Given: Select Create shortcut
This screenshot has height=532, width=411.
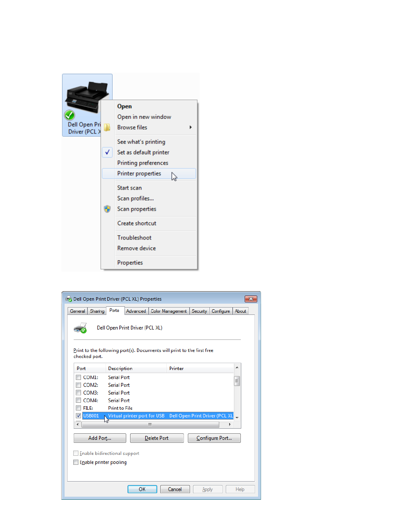Looking at the screenshot, I should pos(137,223).
